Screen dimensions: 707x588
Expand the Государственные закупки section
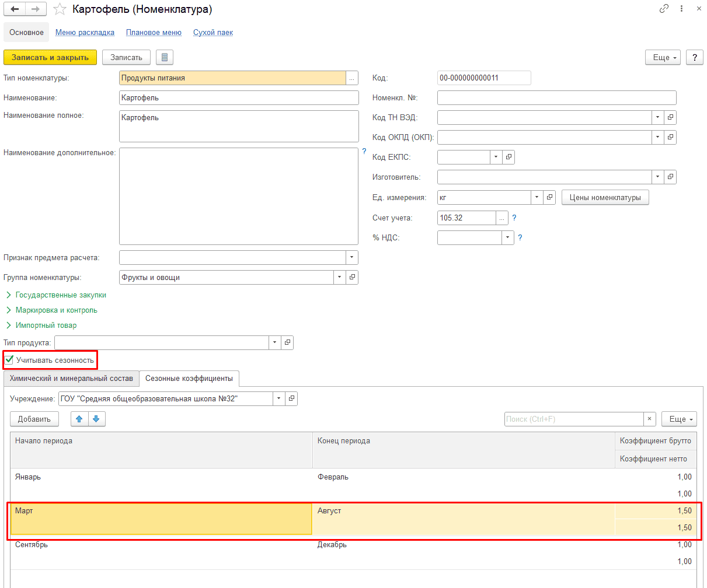pyautogui.click(x=61, y=295)
